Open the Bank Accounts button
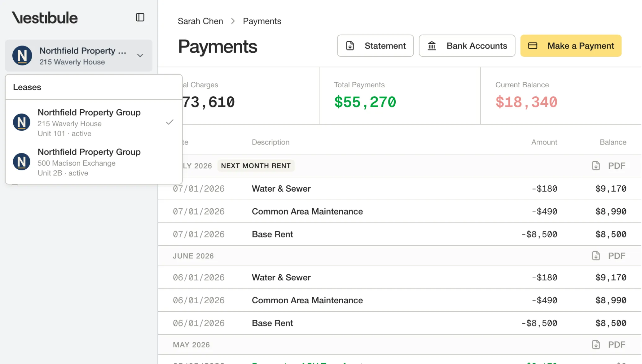The width and height of the screenshot is (642, 364). click(467, 46)
